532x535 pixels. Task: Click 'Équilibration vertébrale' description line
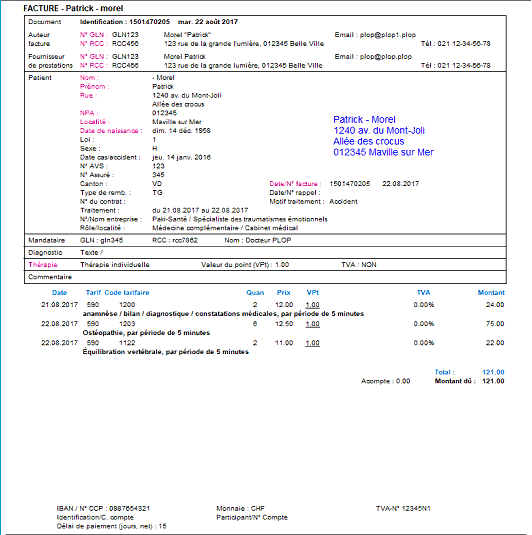pyautogui.click(x=166, y=352)
